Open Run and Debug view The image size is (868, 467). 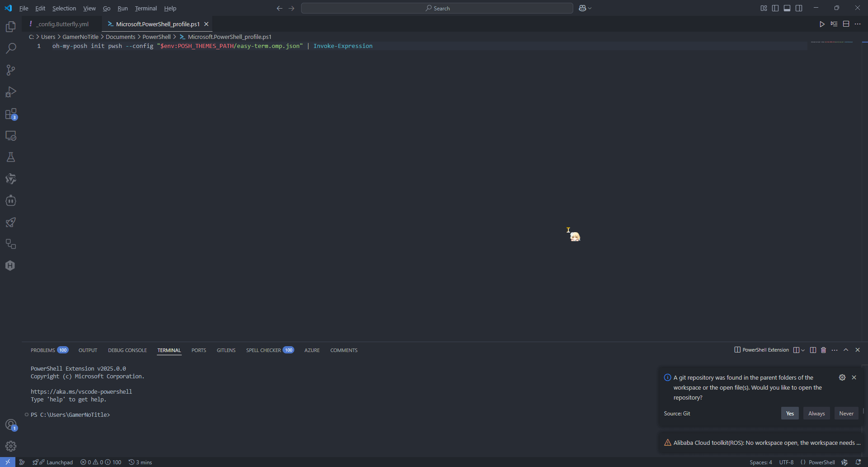11,92
